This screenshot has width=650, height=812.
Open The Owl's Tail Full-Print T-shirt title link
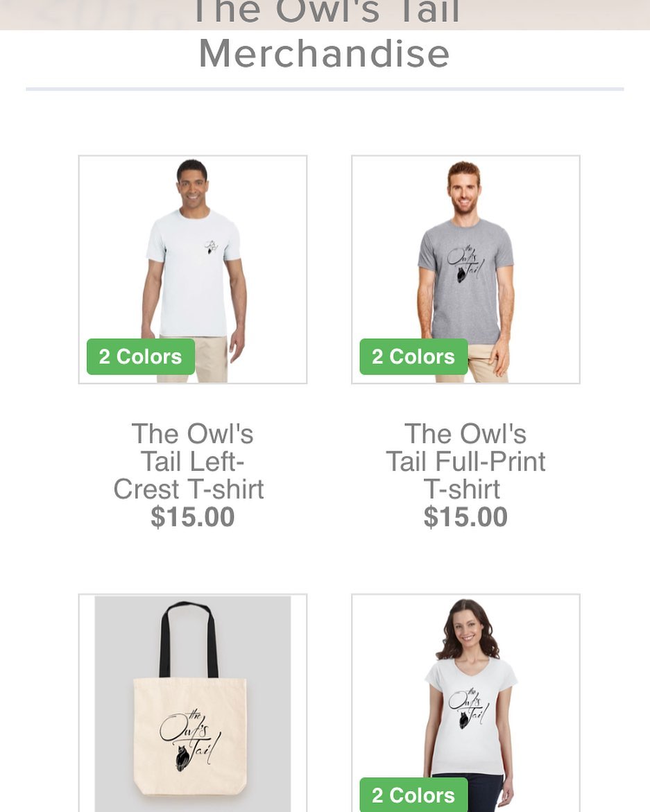tap(465, 461)
